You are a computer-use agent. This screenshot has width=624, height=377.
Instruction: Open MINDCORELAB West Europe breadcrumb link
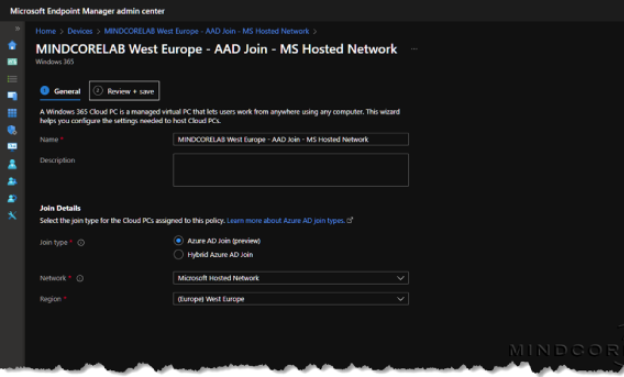click(x=207, y=31)
